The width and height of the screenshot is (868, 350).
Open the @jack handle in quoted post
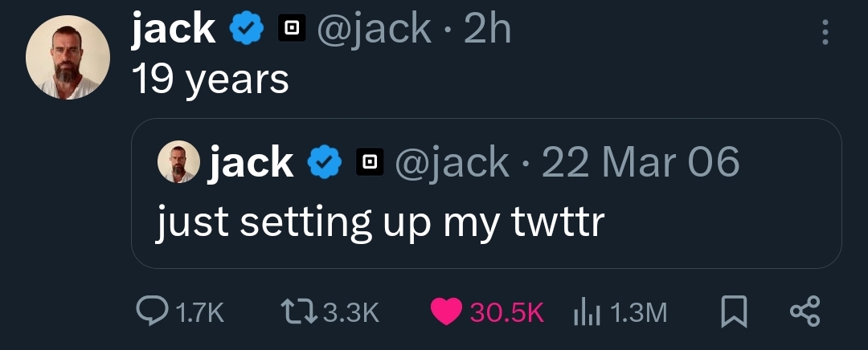tap(452, 163)
